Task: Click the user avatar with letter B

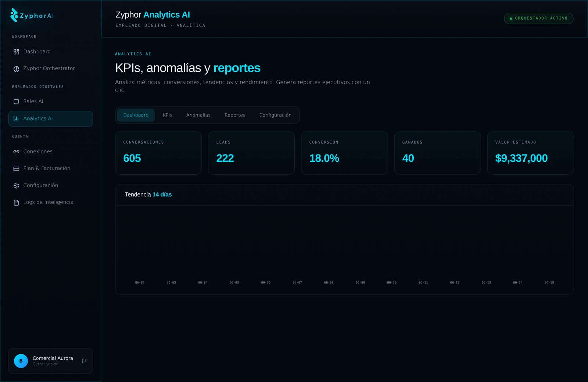Action: tap(21, 361)
